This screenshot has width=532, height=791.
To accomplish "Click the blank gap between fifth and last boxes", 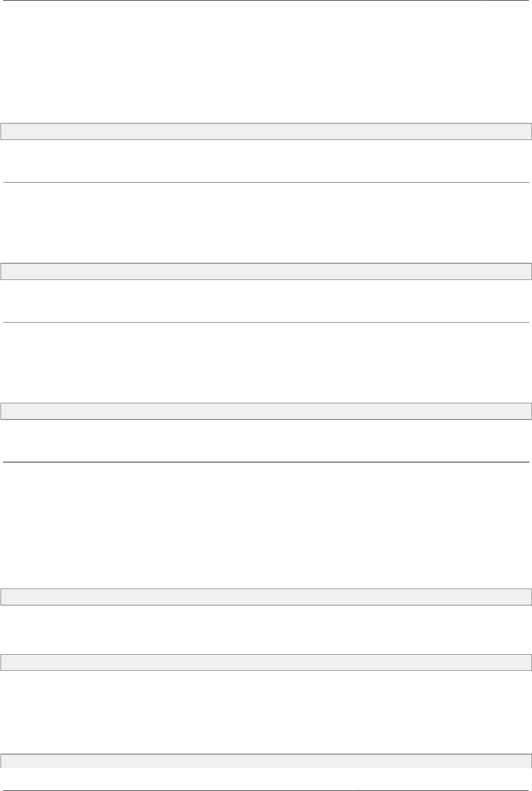I will [x=266, y=711].
